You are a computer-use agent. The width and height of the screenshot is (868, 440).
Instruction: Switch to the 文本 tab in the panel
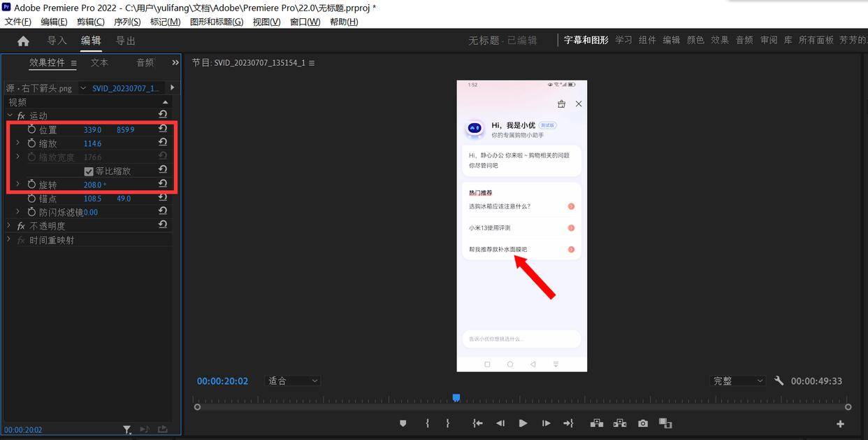[99, 62]
